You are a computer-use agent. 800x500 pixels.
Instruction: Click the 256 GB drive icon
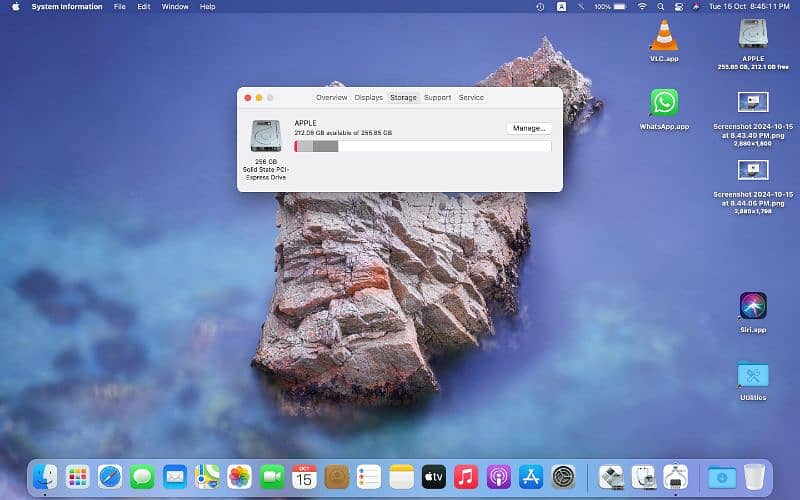tap(266, 136)
